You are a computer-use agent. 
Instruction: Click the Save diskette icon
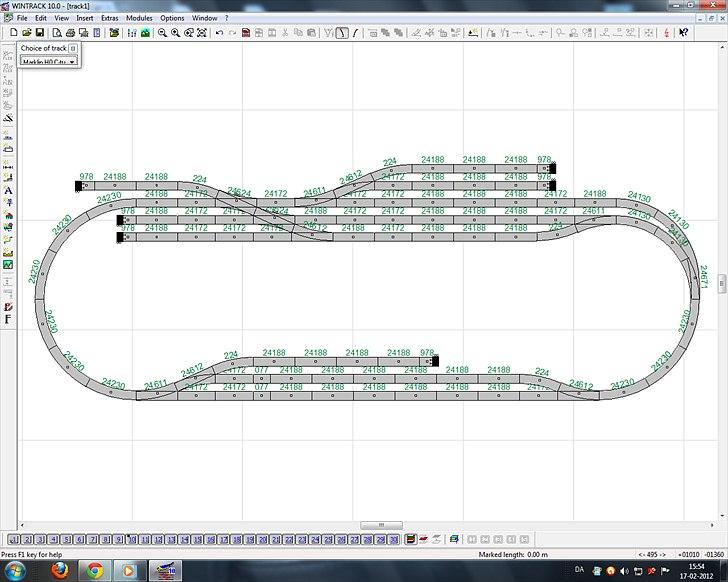(x=39, y=33)
